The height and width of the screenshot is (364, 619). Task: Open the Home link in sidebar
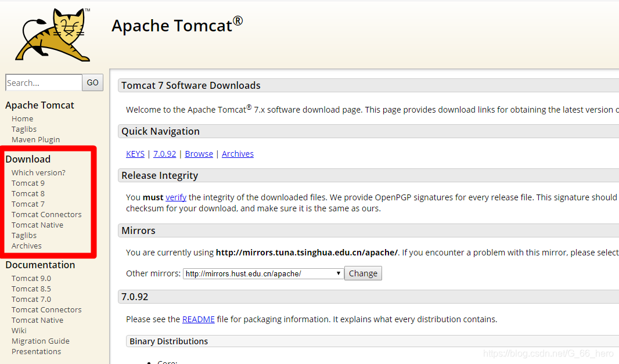coord(23,119)
